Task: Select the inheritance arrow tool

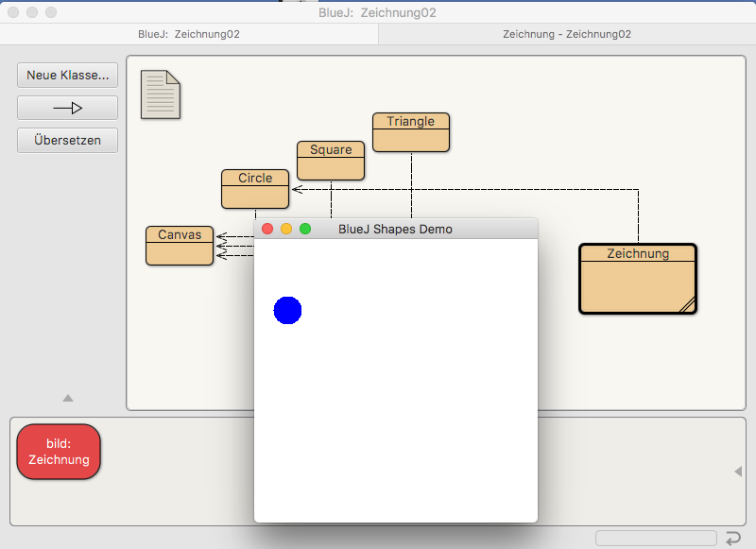Action: click(x=67, y=108)
